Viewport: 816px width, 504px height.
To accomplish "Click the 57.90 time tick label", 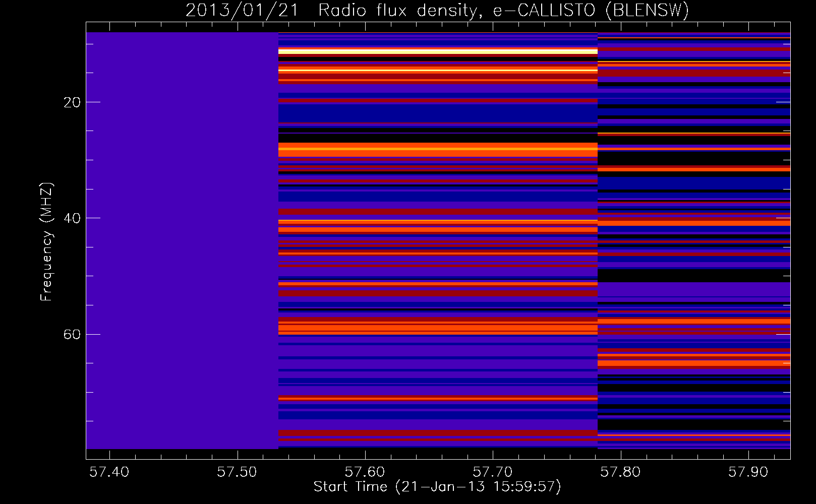I will pyautogui.click(x=748, y=472).
